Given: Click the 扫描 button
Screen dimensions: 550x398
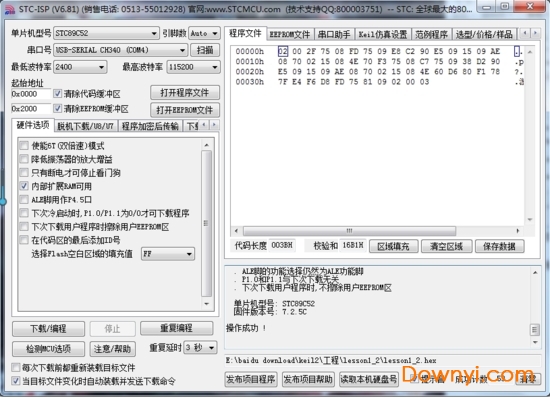Looking at the screenshot, I should point(205,50).
